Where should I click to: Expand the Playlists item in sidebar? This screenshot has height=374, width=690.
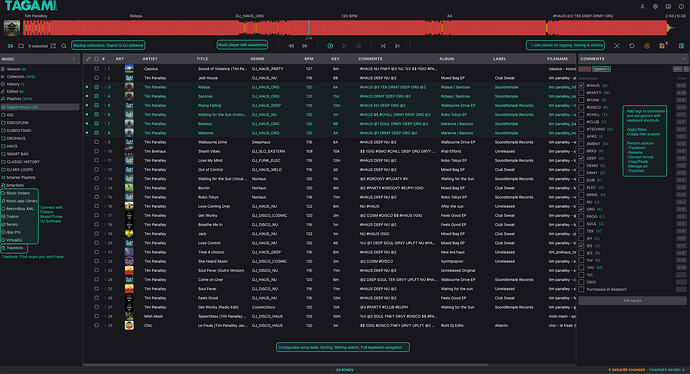[x=16, y=99]
